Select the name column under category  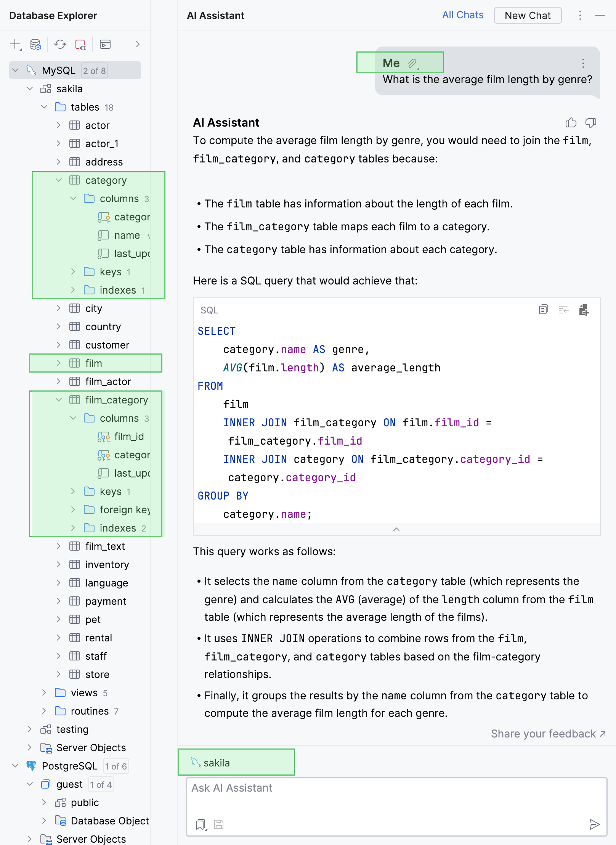click(127, 235)
